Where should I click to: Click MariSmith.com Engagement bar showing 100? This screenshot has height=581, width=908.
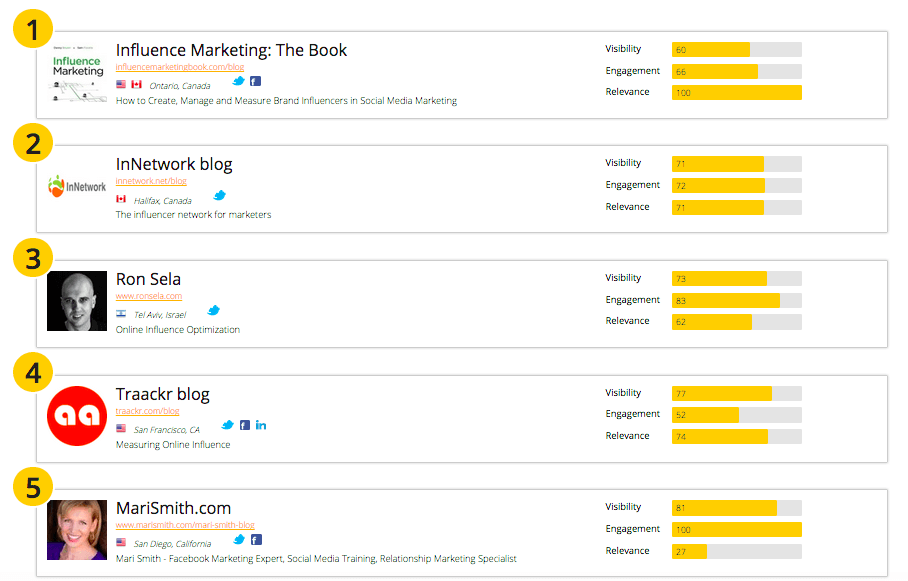point(736,529)
